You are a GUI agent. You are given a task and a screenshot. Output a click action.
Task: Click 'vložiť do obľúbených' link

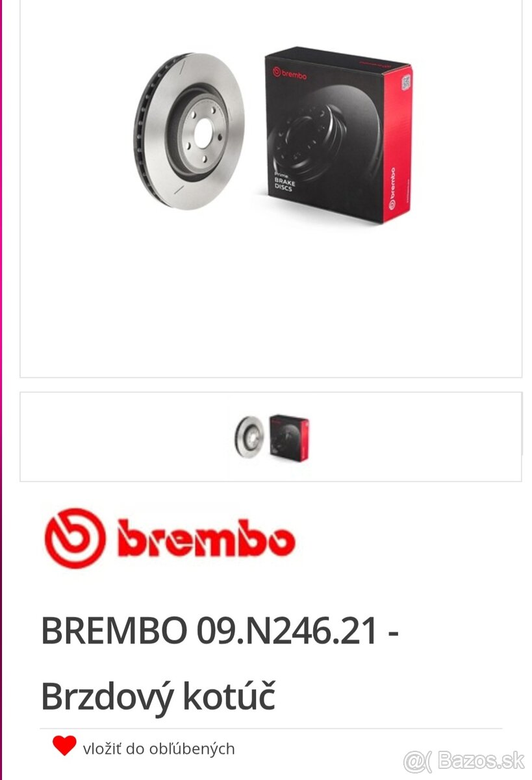(x=158, y=749)
